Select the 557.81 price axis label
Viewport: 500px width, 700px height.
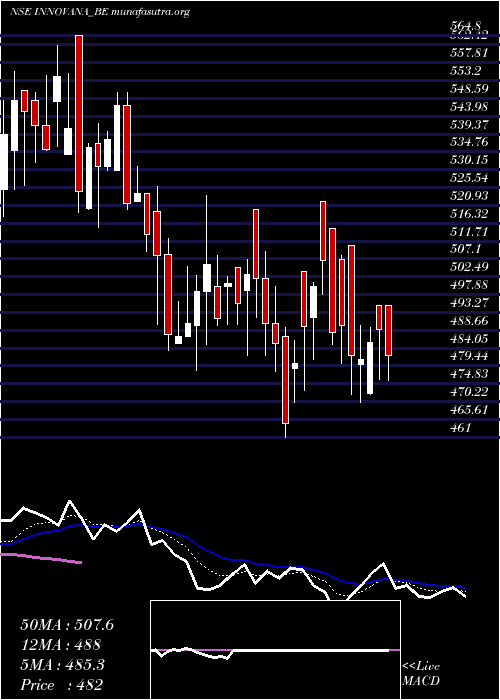tap(469, 54)
